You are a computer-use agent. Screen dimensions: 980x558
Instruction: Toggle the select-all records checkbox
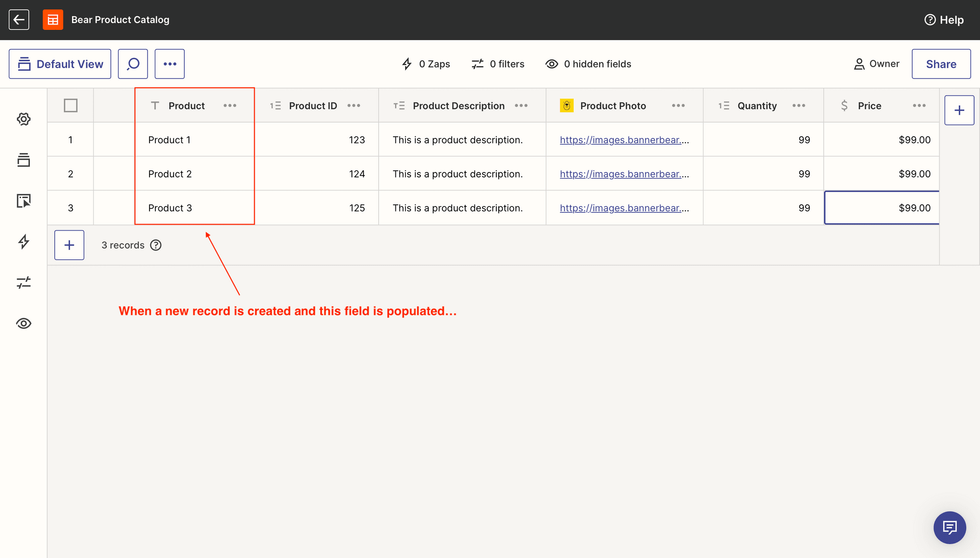tap(70, 105)
